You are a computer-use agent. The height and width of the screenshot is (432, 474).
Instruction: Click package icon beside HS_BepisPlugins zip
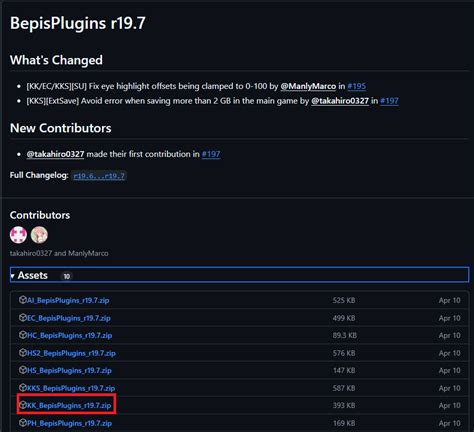coord(23,370)
